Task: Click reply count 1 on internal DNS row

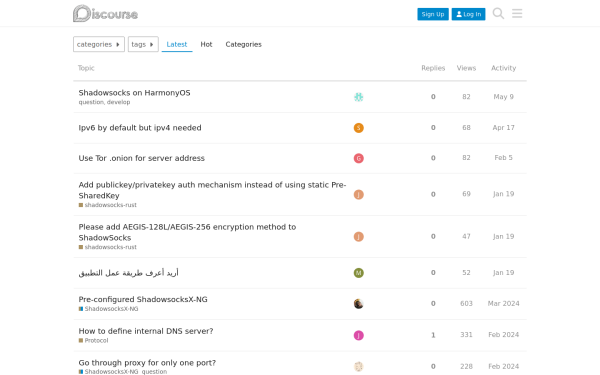Action: pyautogui.click(x=433, y=335)
